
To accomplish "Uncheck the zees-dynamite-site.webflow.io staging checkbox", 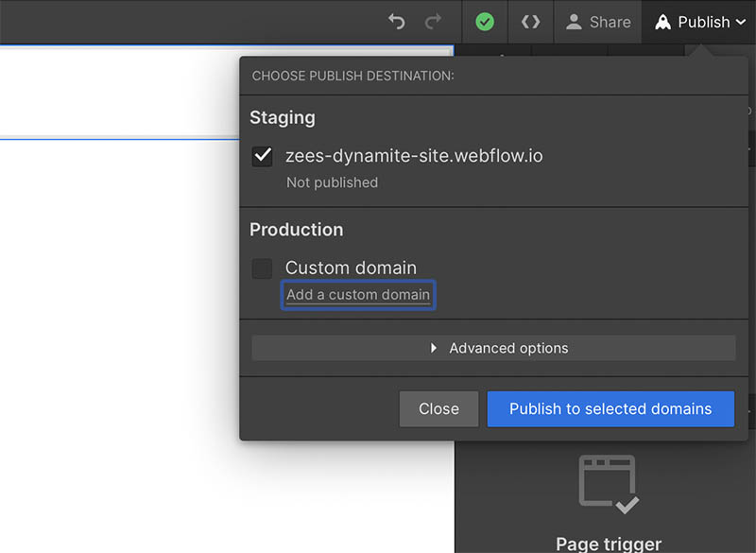I will (x=263, y=156).
